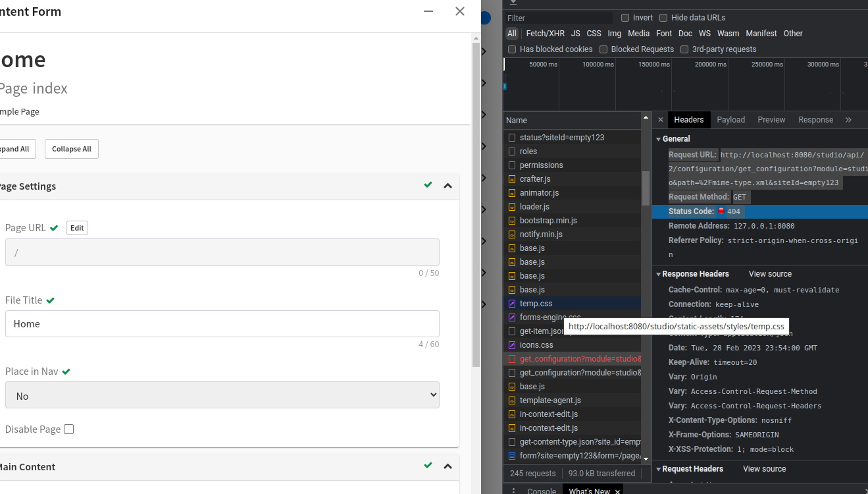Switch to the Payload tab
This screenshot has height=494, width=868.
click(x=730, y=119)
